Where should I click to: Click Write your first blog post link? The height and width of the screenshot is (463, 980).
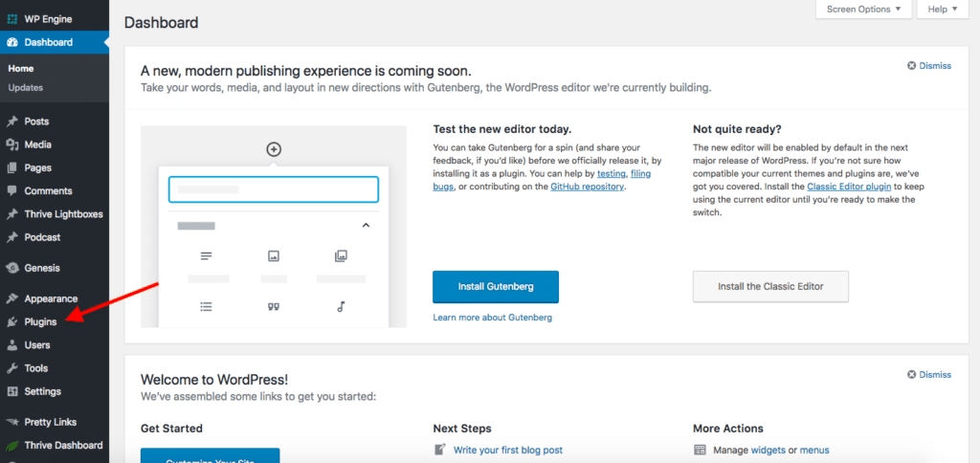(x=507, y=450)
